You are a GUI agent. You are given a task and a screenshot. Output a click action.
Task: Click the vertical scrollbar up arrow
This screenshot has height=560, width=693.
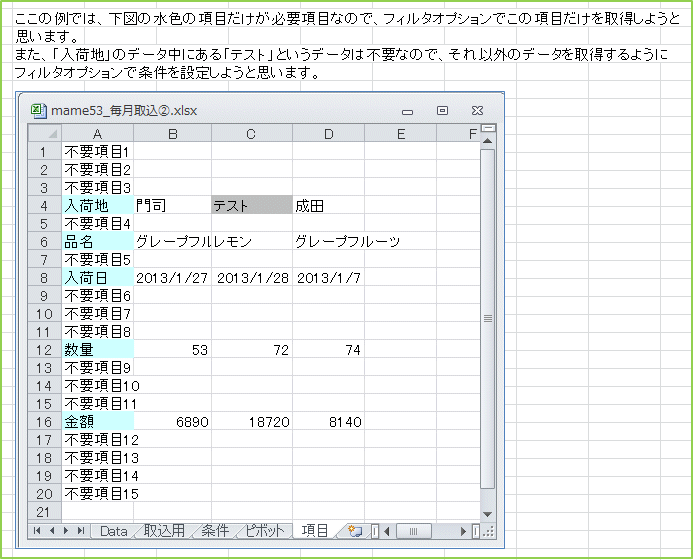487,141
